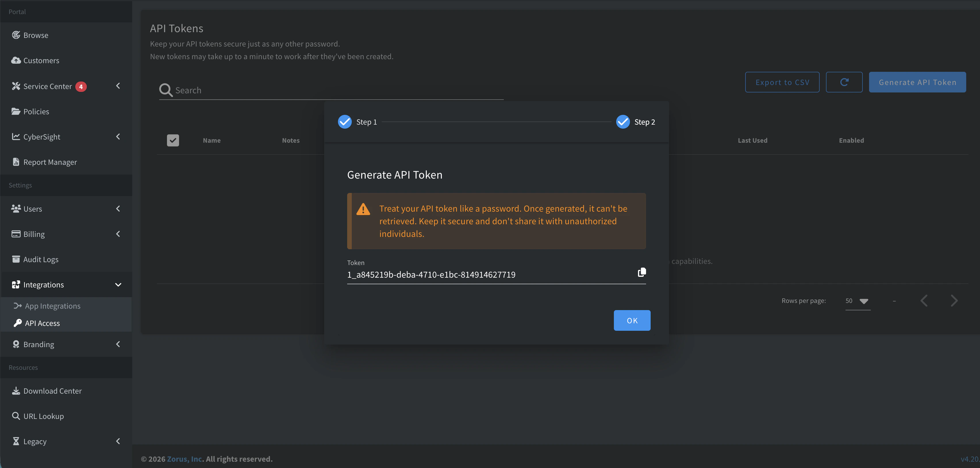Click the Zorus, Inc footer link
Image resolution: width=980 pixels, height=468 pixels.
(185, 459)
